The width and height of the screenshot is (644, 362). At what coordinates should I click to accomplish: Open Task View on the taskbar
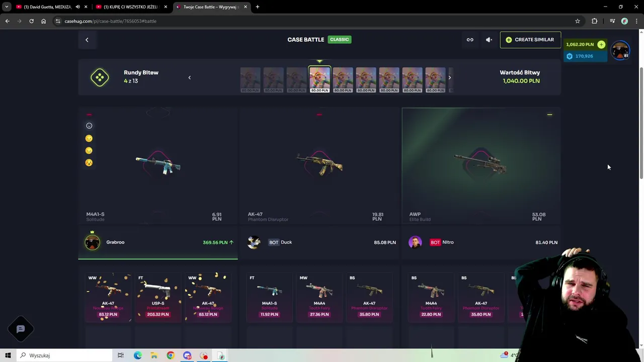tap(121, 355)
